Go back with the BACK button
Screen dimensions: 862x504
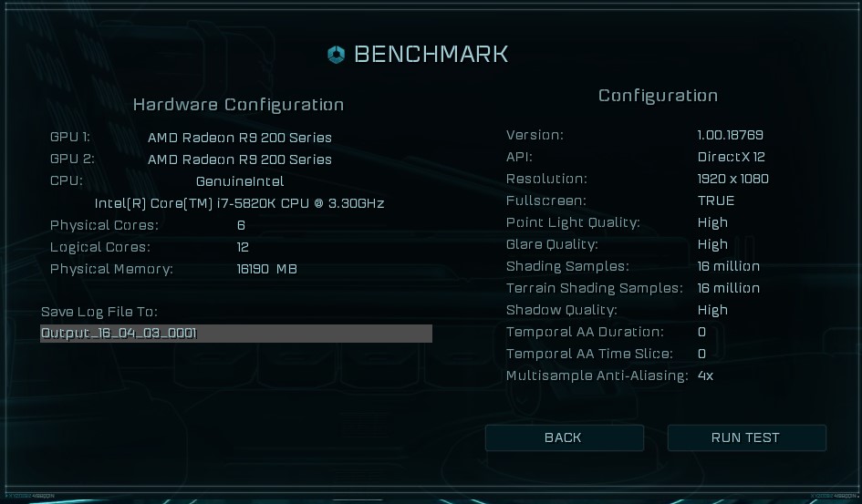click(564, 437)
